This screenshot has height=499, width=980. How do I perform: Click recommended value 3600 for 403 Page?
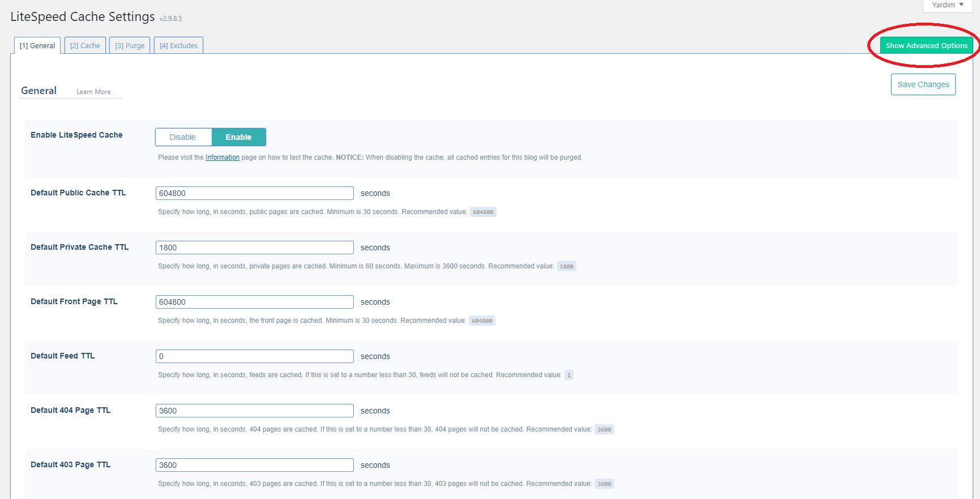click(x=604, y=484)
